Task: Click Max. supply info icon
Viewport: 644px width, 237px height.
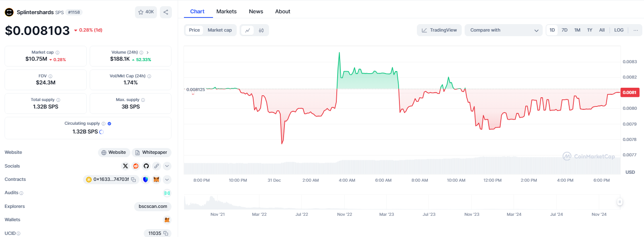Action: [x=143, y=100]
